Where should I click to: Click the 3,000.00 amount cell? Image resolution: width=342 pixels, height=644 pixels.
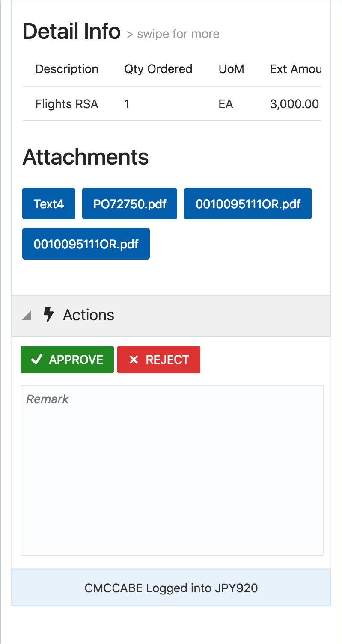[294, 104]
